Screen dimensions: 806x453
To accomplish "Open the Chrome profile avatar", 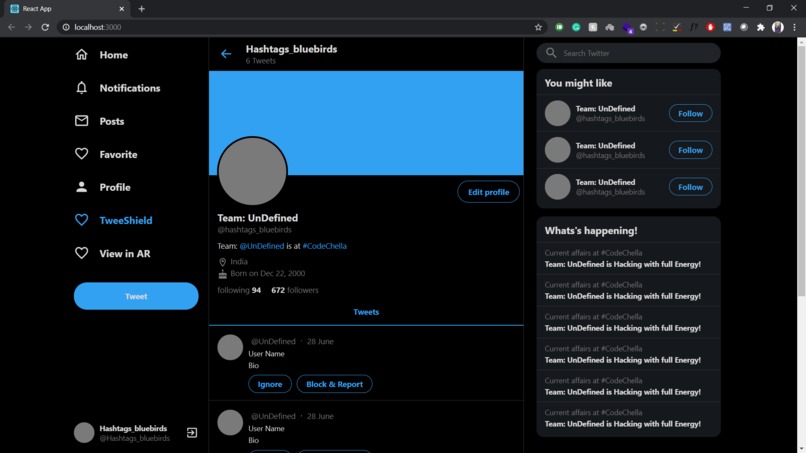I will (778, 27).
